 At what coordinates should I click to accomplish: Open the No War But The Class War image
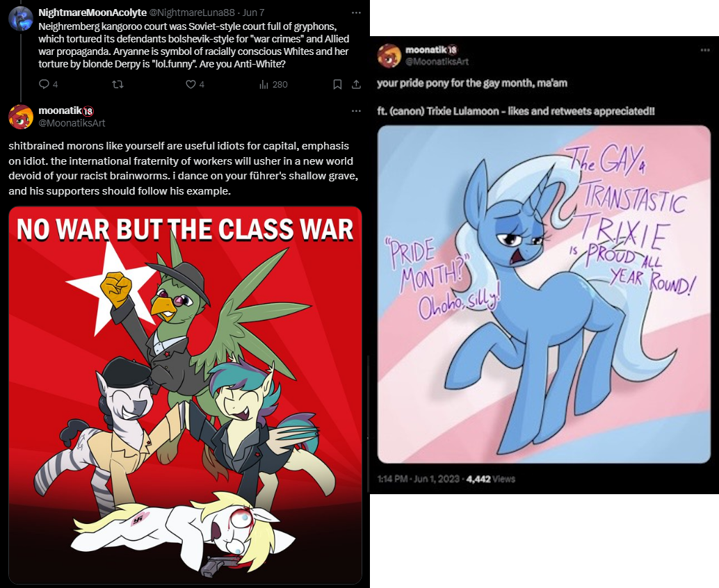pyautogui.click(x=185, y=395)
